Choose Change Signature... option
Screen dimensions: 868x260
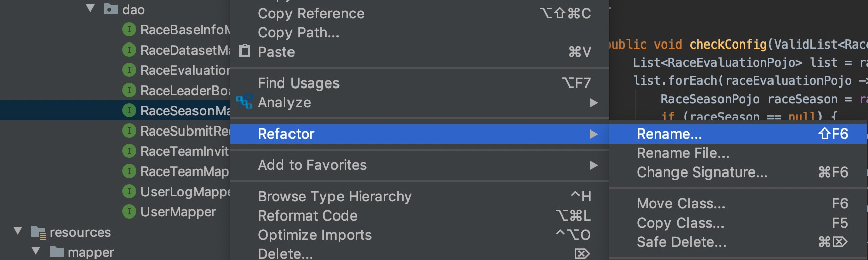(702, 172)
